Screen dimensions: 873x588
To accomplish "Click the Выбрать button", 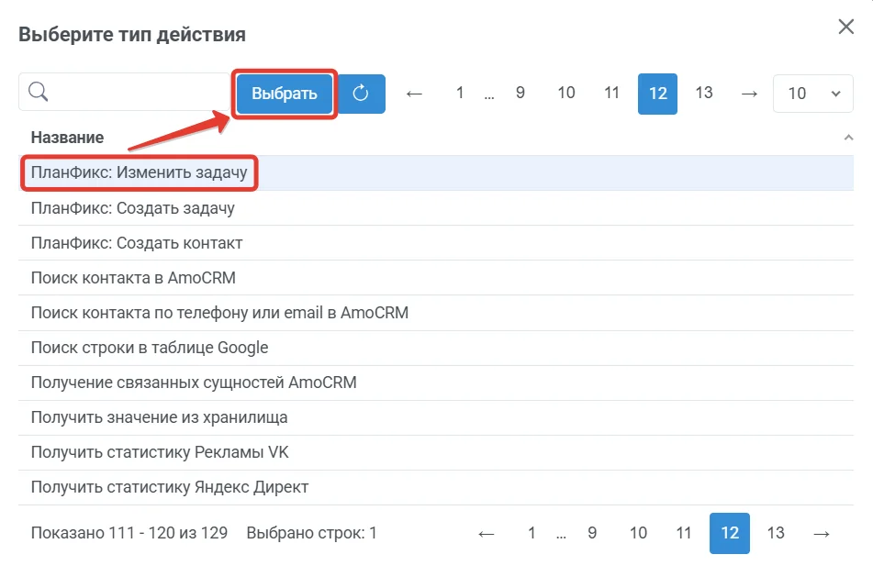I will click(x=285, y=94).
